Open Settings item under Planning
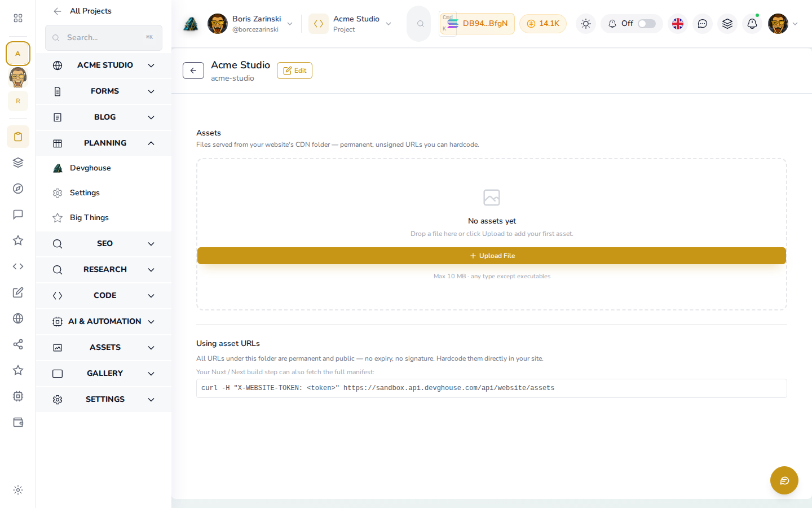Screen dimensions: 812x508 click(x=104, y=192)
